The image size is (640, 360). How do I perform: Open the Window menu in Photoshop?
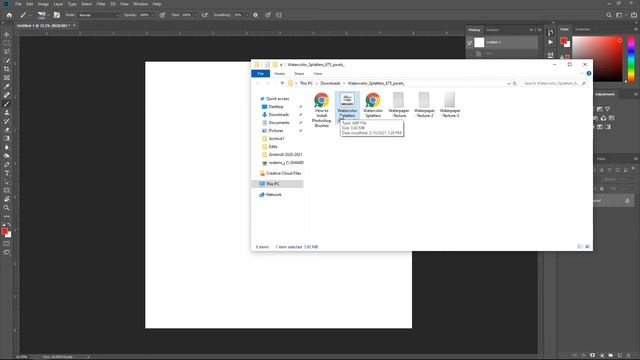tap(140, 4)
